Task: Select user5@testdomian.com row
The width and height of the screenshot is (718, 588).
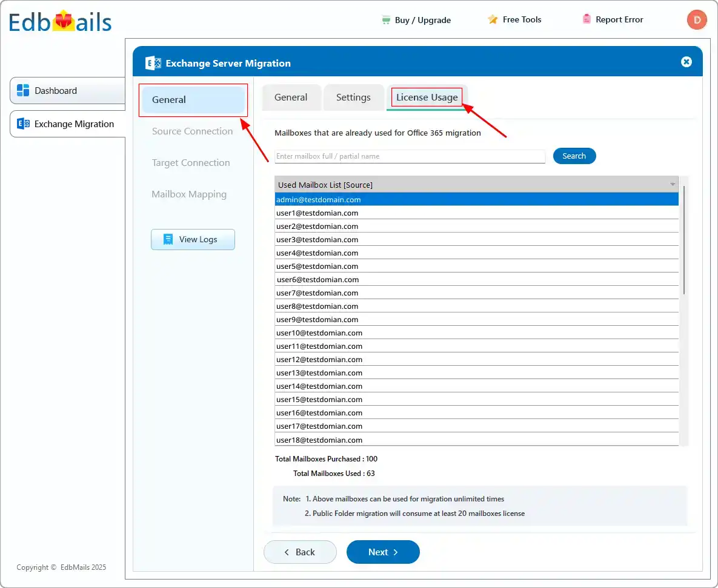Action: [x=476, y=266]
